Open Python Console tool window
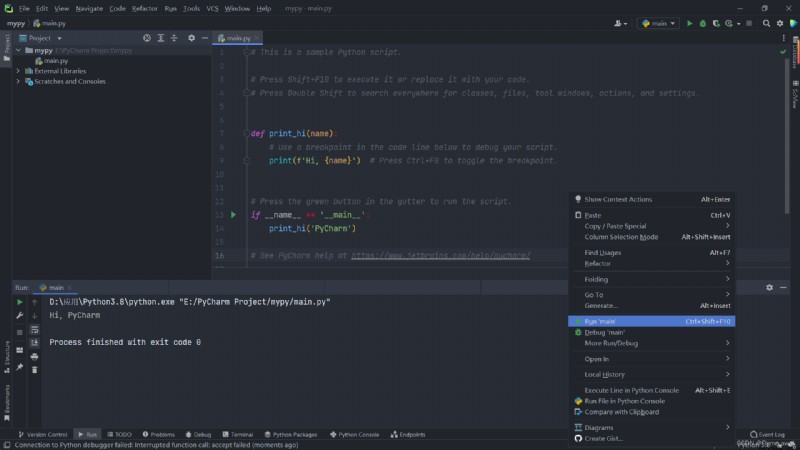Screen dimensions: 800x450 pos(355,435)
